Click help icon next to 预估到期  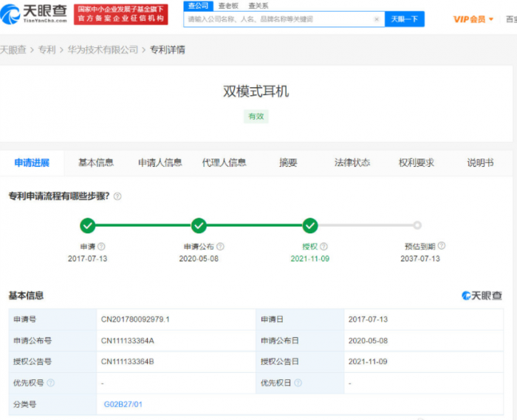point(442,246)
